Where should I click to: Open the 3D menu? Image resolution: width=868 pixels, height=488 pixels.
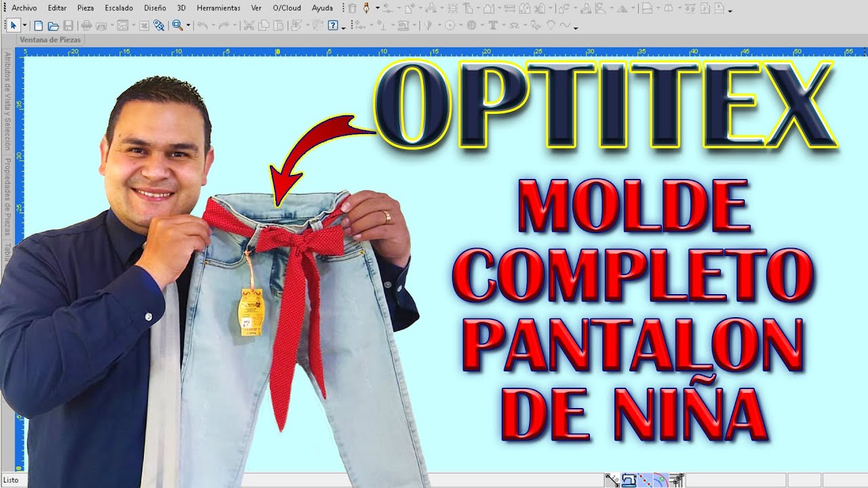click(x=182, y=8)
